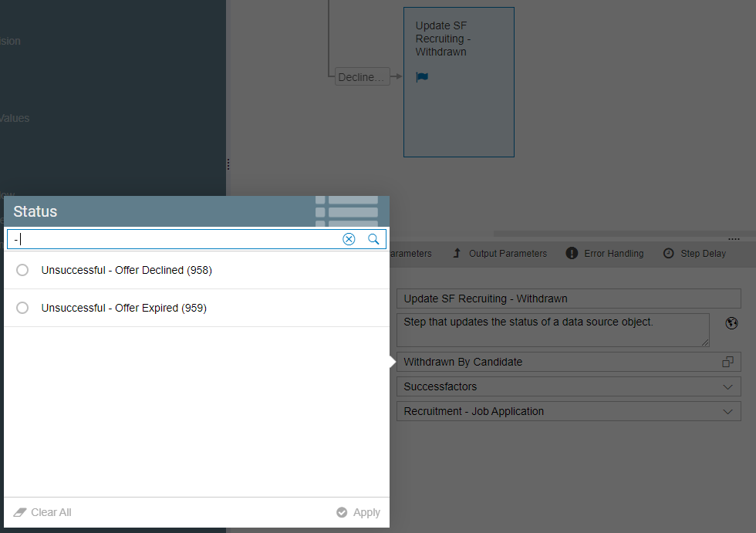Click the flag icon inside Update SF Recruiting node
This screenshot has width=756, height=533.
(422, 76)
